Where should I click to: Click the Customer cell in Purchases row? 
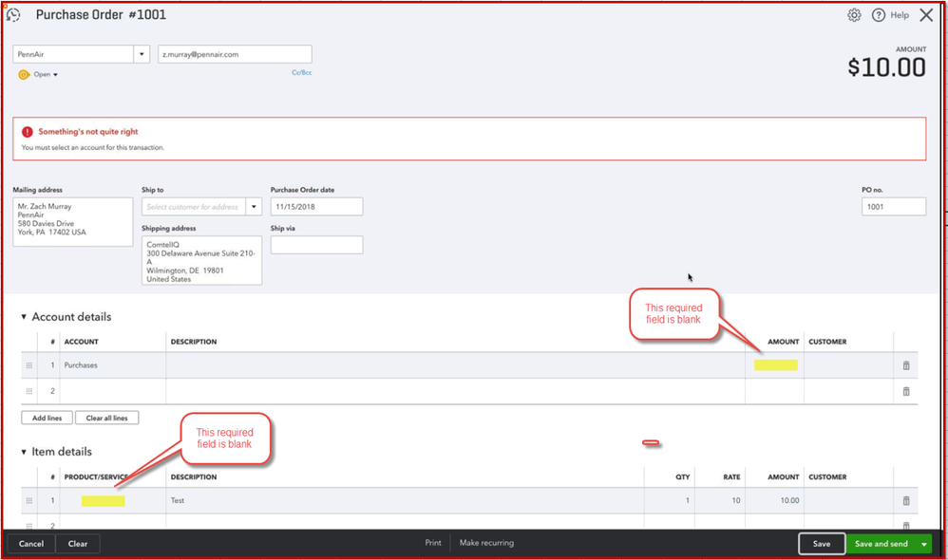tap(848, 365)
